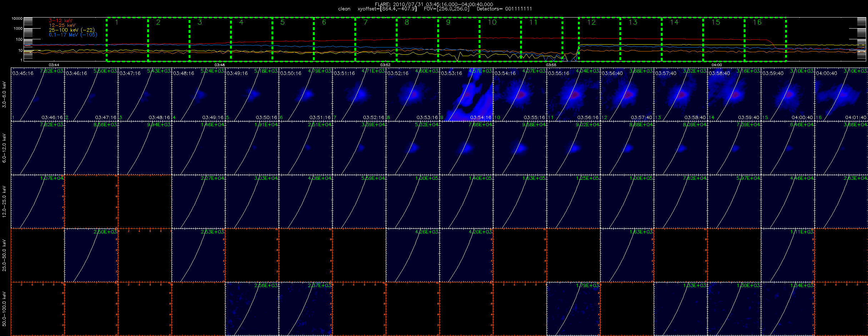
Task: Click the FLARE 2010/07/31 title line
Action: (x=434, y=4)
